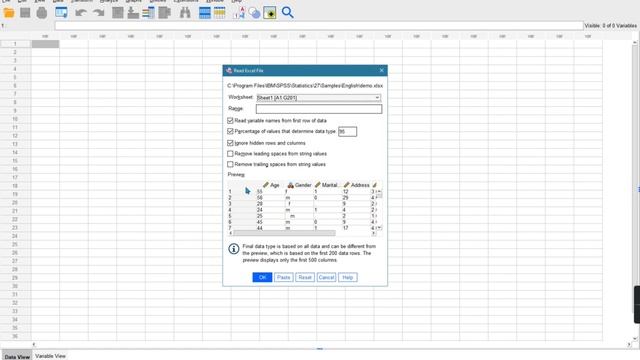This screenshot has height=360, width=640.
Task: Uncheck Ignore hidden rows and columns
Action: 230,143
